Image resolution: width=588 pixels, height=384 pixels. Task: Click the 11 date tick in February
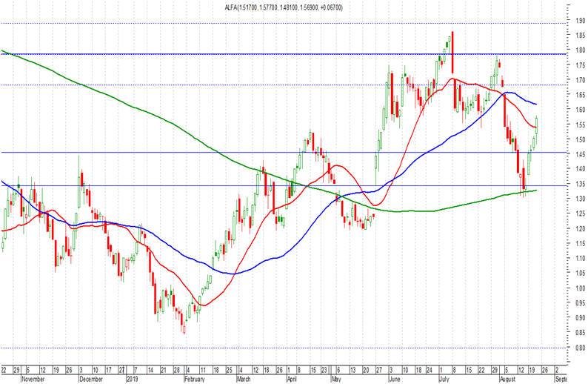point(202,370)
